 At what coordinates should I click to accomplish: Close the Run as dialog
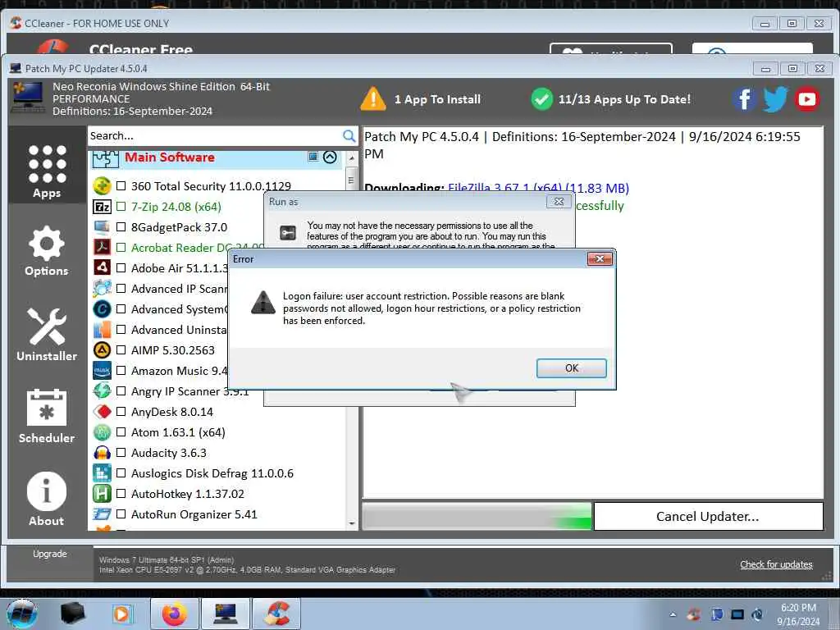559,202
